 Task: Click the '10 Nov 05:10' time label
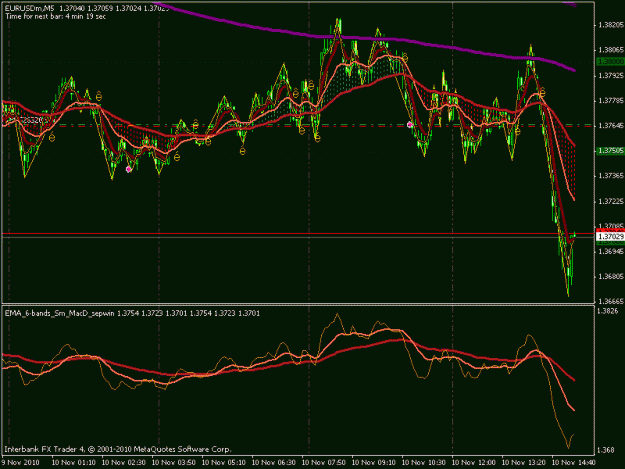tap(224, 463)
